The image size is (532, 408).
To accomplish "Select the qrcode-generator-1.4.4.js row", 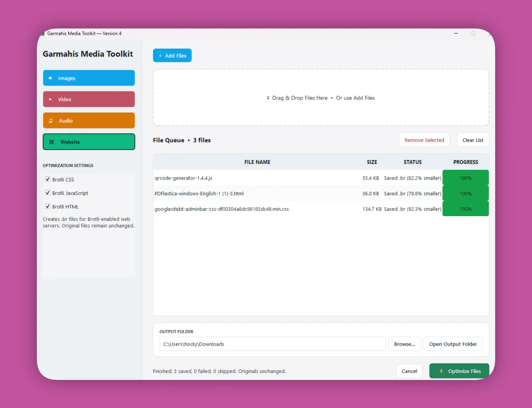I will [x=321, y=178].
